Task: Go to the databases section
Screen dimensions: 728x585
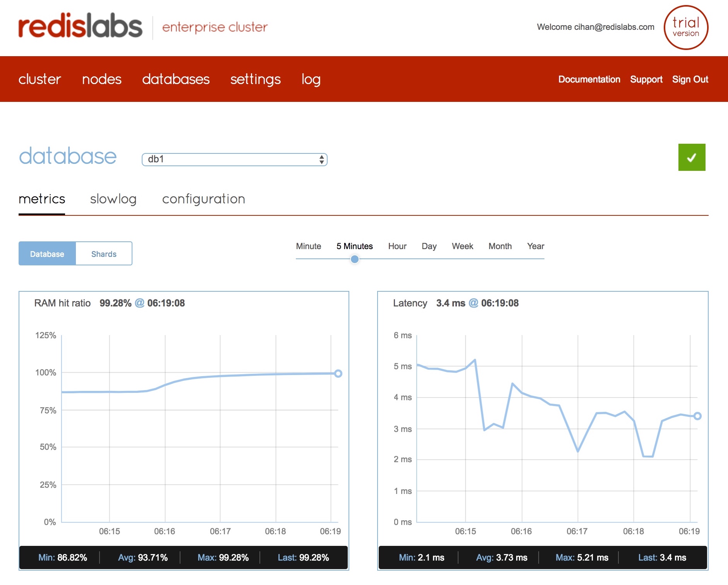Action: 176,79
